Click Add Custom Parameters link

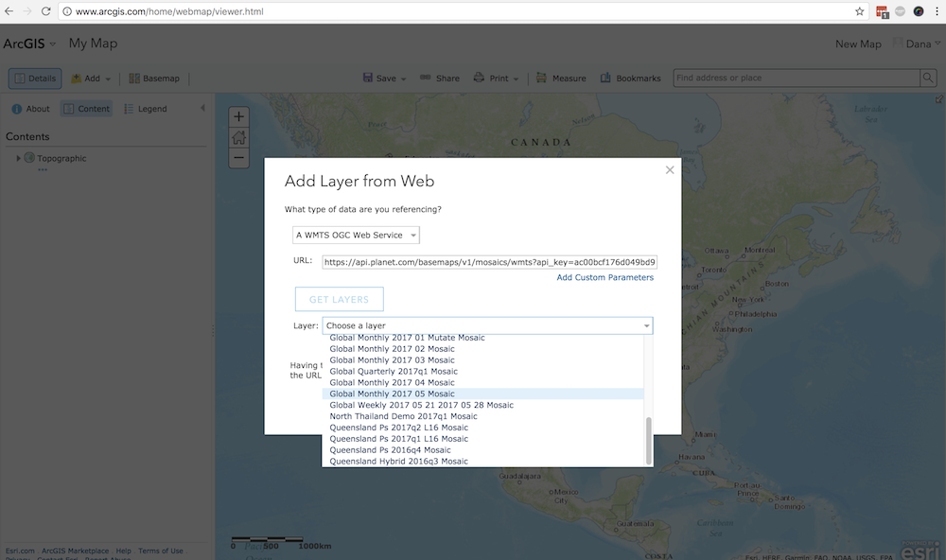(605, 277)
